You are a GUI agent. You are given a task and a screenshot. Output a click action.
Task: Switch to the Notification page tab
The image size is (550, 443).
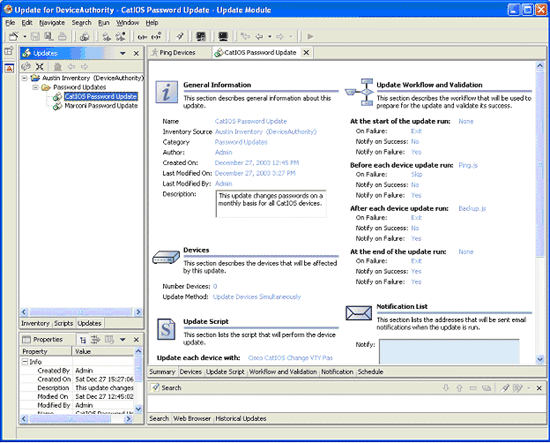[x=337, y=372]
